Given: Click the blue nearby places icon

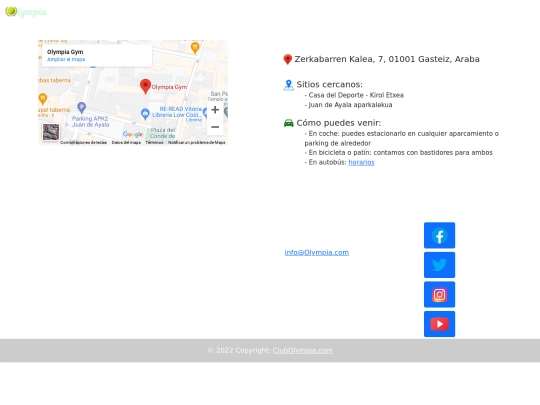Looking at the screenshot, I should [x=289, y=85].
